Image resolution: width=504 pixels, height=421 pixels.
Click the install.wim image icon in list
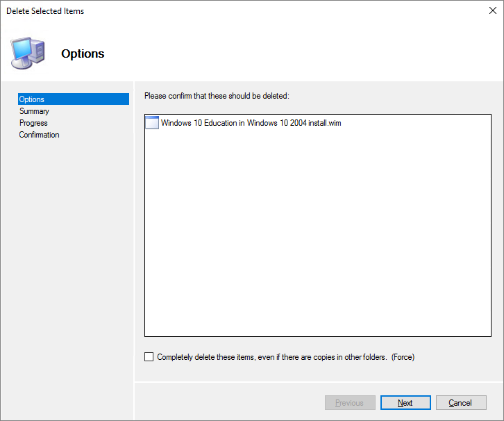click(x=151, y=123)
